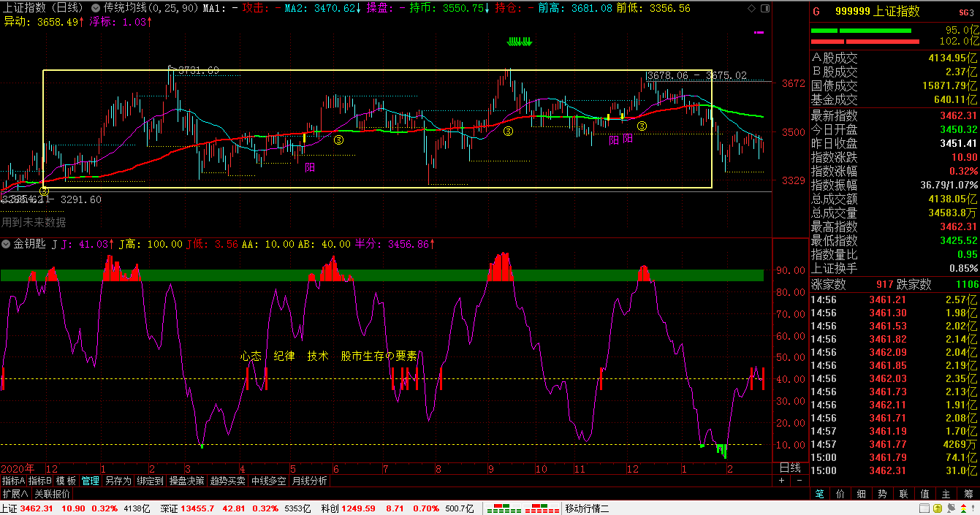Click the SG3 marker beside index name
The height and width of the screenshot is (515, 980).
click(968, 12)
